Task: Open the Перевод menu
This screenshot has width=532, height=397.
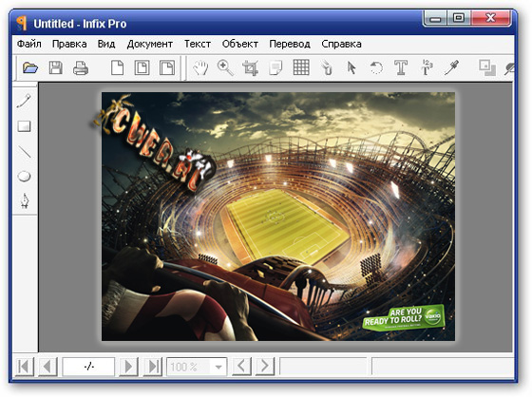Action: pos(290,44)
